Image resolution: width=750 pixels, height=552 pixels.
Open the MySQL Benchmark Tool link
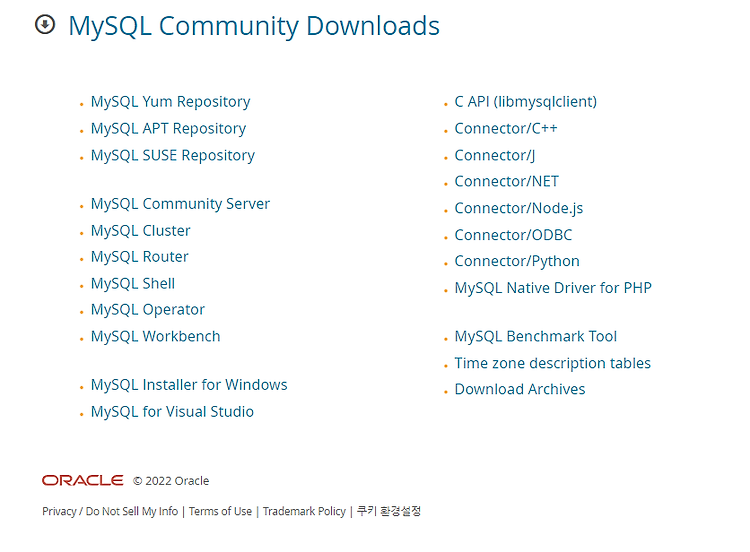(536, 336)
